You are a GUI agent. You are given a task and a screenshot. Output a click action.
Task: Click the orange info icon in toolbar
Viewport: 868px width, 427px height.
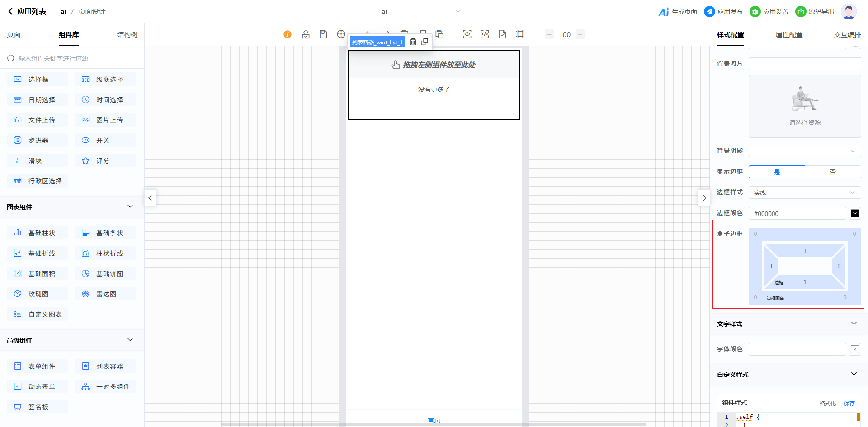coord(288,34)
